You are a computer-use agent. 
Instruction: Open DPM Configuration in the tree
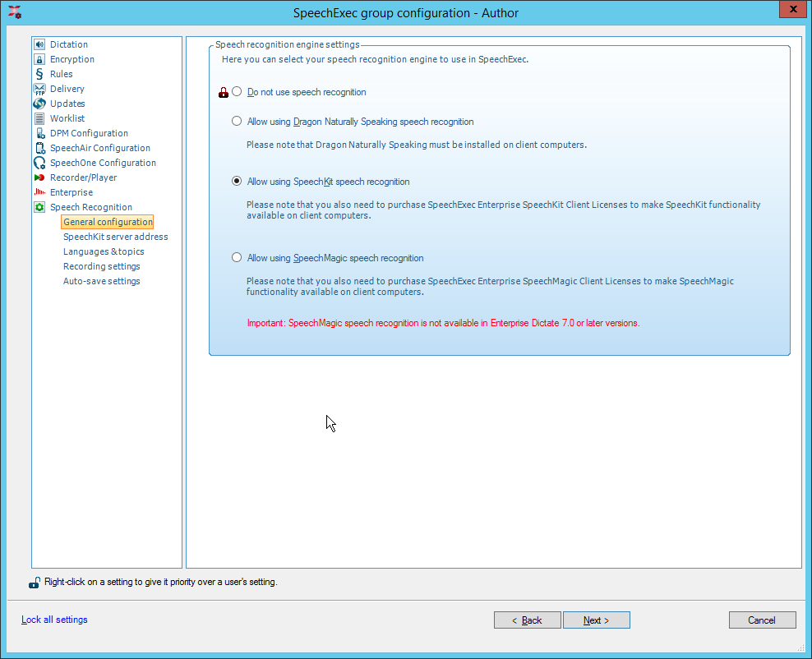[x=89, y=133]
